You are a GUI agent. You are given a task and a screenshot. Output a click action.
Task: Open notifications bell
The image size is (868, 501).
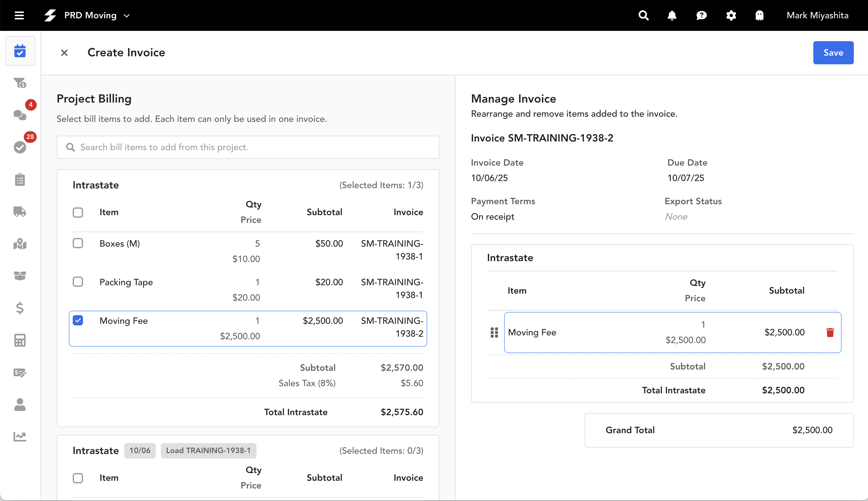[671, 15]
